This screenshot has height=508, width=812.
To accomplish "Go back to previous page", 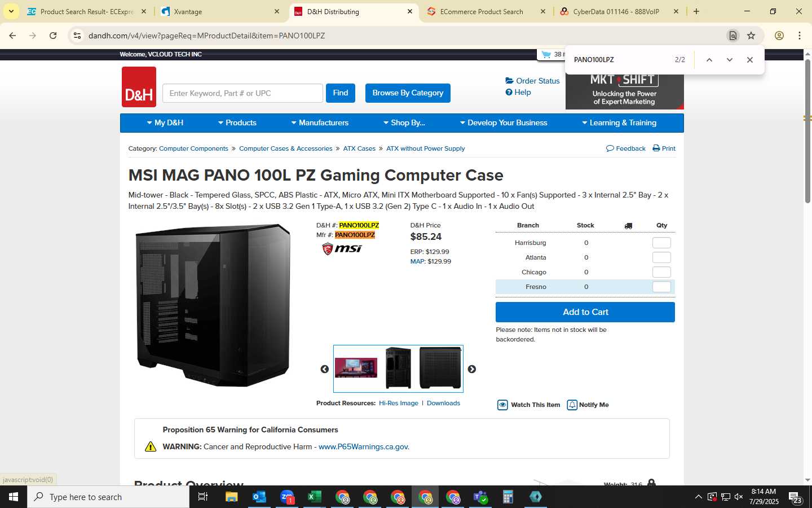I will (12, 36).
